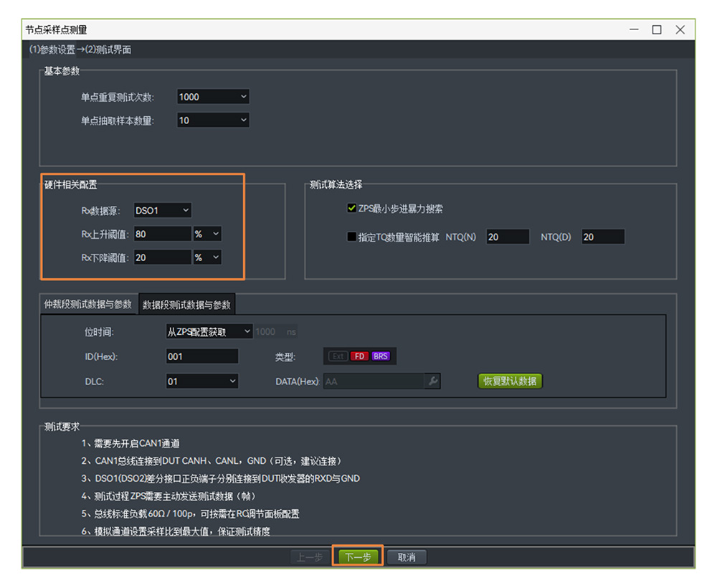Enable 指定TQ数量智能推算 checkbox
The image size is (717, 588).
coord(351,237)
